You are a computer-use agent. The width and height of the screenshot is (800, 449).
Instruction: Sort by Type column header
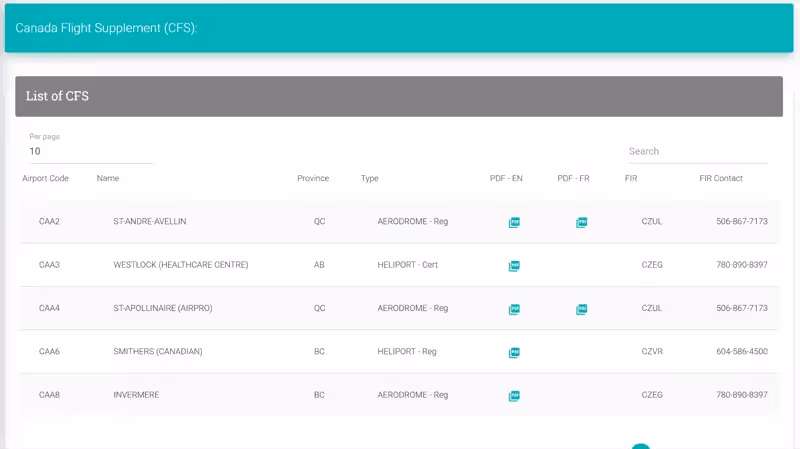point(370,179)
